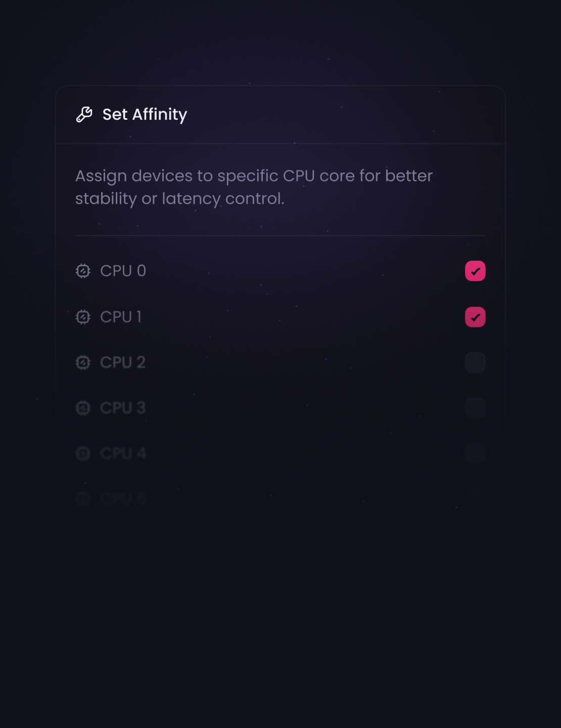Click the wrench icon beside Set Affinity

pos(83,115)
